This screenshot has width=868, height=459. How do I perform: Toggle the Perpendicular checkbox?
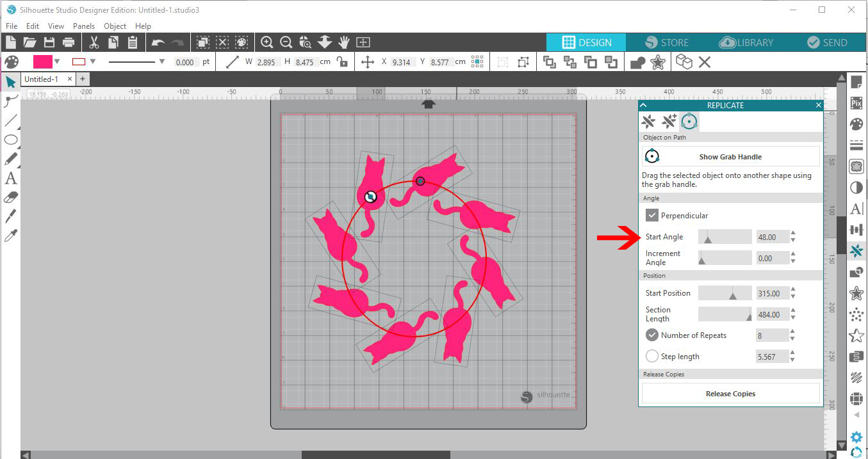652,216
